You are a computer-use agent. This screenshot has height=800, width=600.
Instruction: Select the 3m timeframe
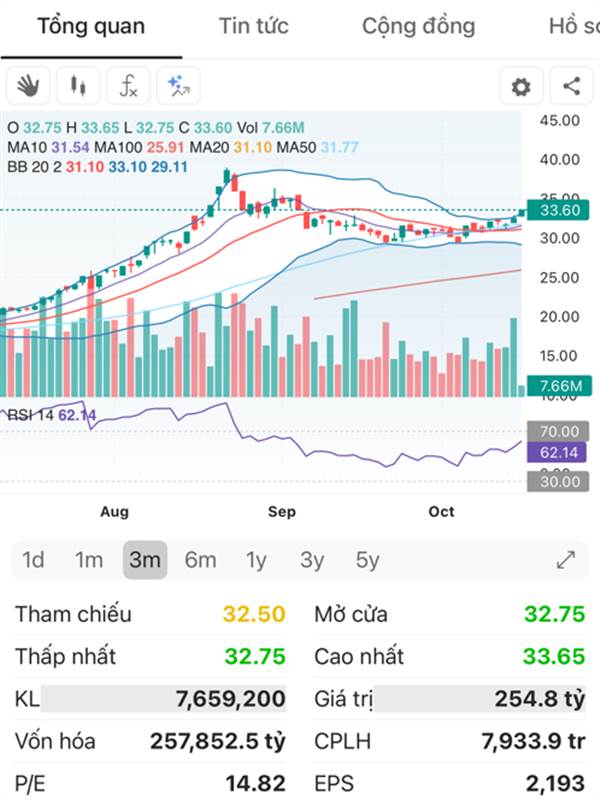145,560
